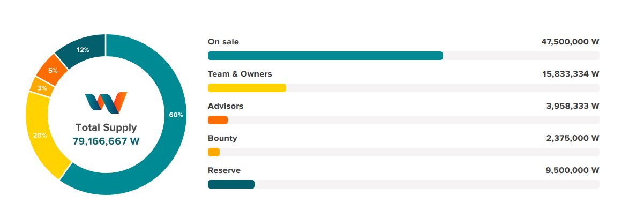Click the On sale label

point(223,42)
